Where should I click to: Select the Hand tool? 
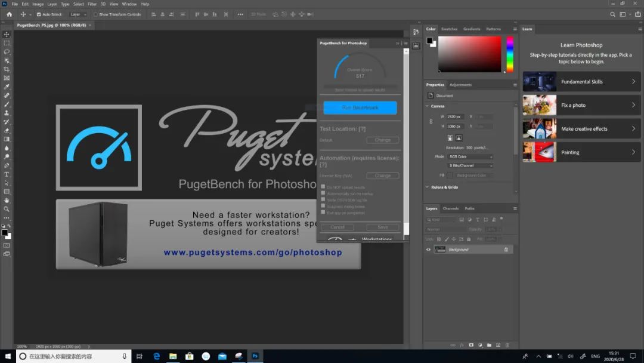pyautogui.click(x=7, y=200)
